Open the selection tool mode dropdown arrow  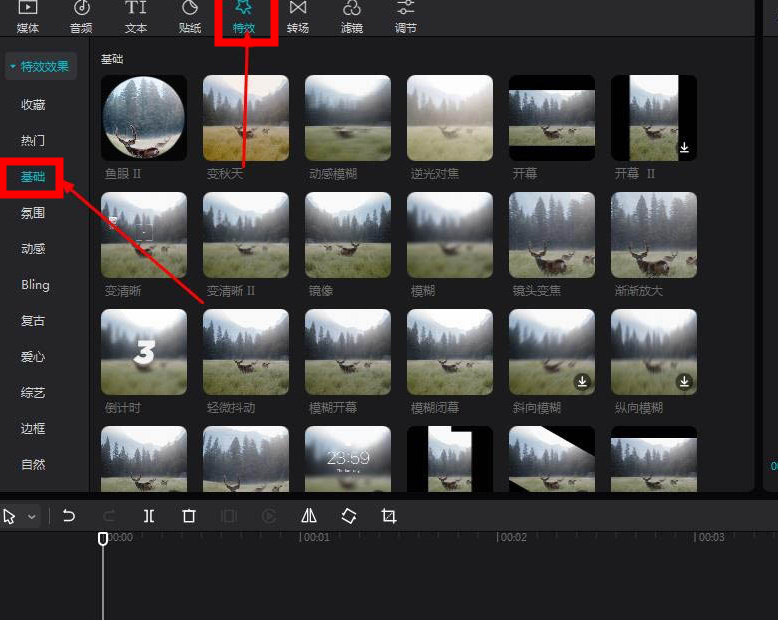[x=32, y=517]
